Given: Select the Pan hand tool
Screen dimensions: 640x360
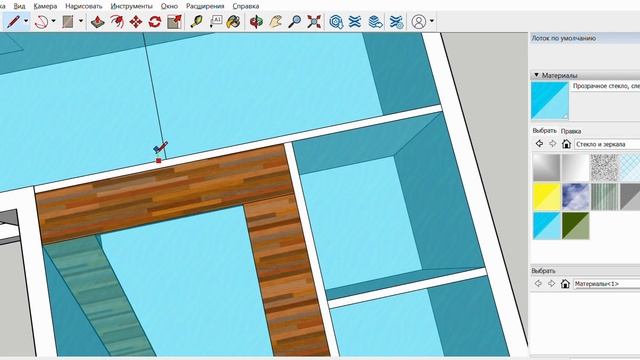Looking at the screenshot, I should coord(275,21).
